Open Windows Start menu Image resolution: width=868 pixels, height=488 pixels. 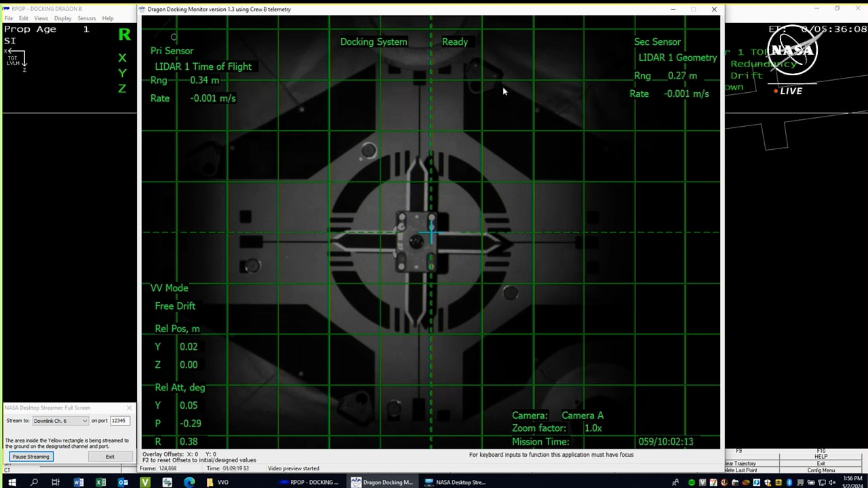(12, 482)
